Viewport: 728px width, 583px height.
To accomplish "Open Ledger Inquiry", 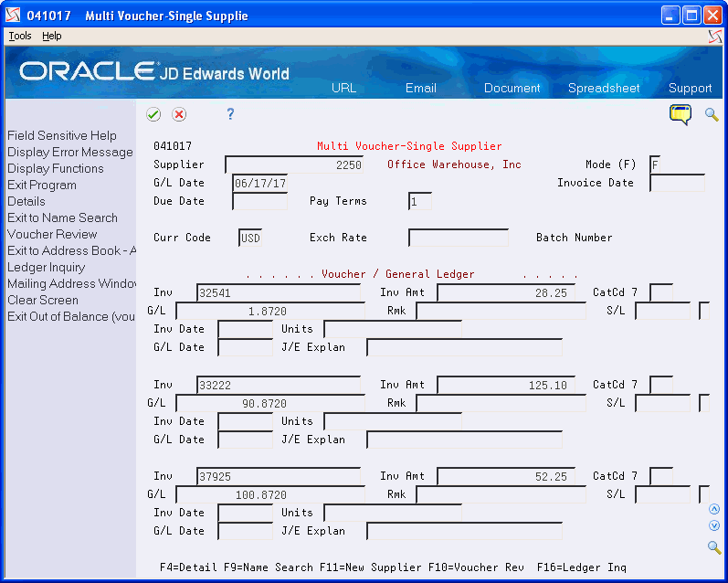I will (x=46, y=267).
